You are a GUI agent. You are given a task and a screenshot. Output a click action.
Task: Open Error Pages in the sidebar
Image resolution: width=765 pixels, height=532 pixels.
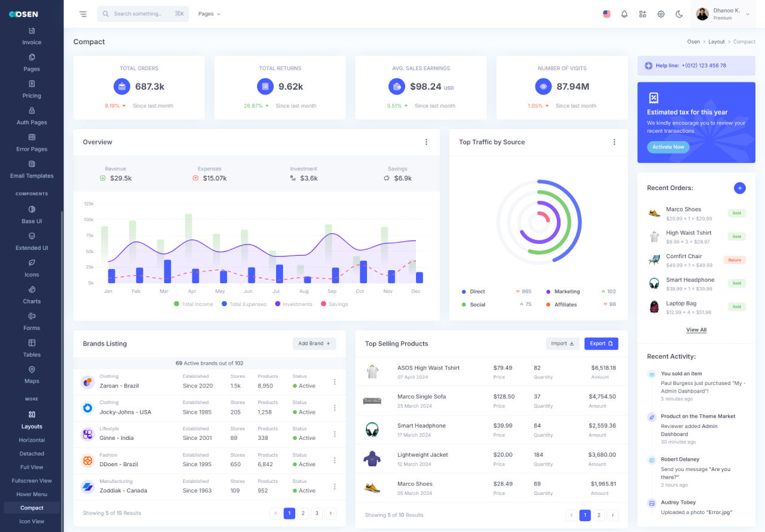(32, 143)
